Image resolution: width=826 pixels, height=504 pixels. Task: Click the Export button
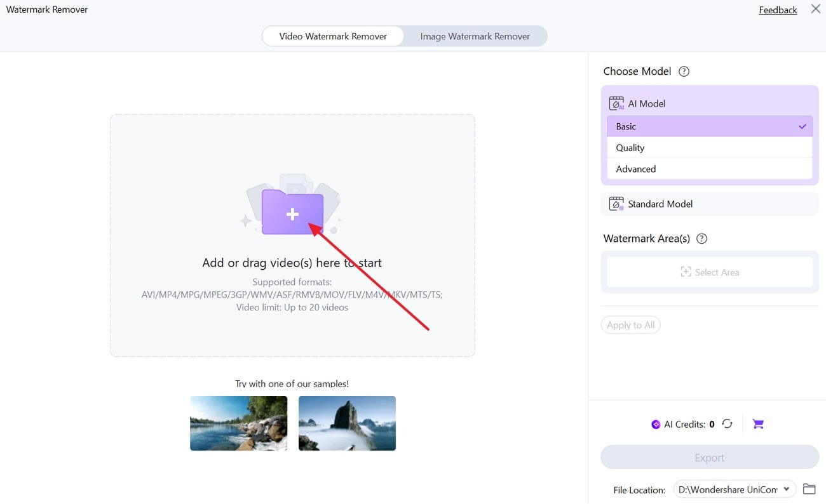[709, 457]
